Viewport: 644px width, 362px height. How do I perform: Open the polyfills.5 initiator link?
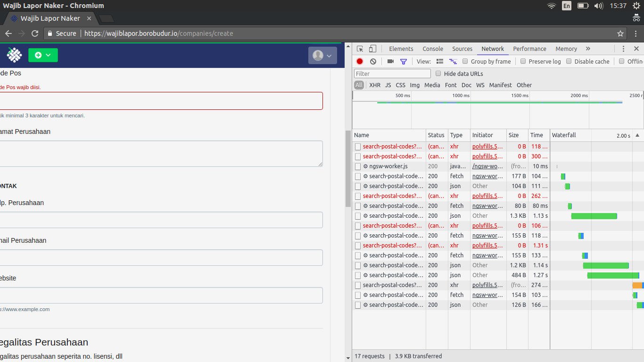tap(486, 147)
